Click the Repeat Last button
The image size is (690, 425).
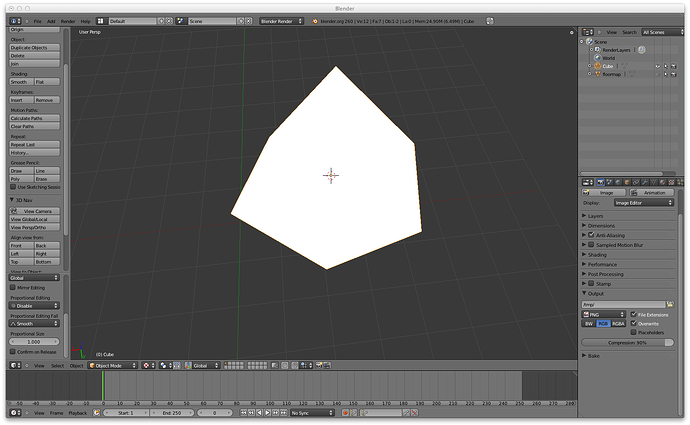(34, 144)
